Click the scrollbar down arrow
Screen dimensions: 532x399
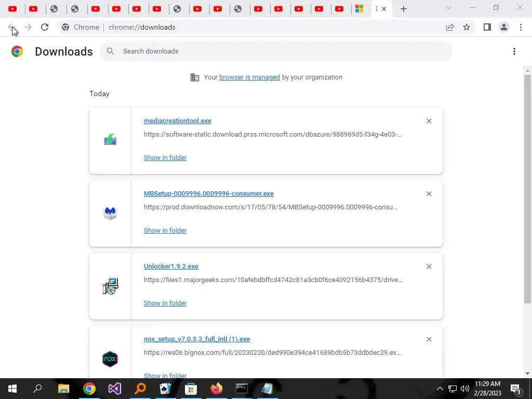pyautogui.click(x=527, y=374)
